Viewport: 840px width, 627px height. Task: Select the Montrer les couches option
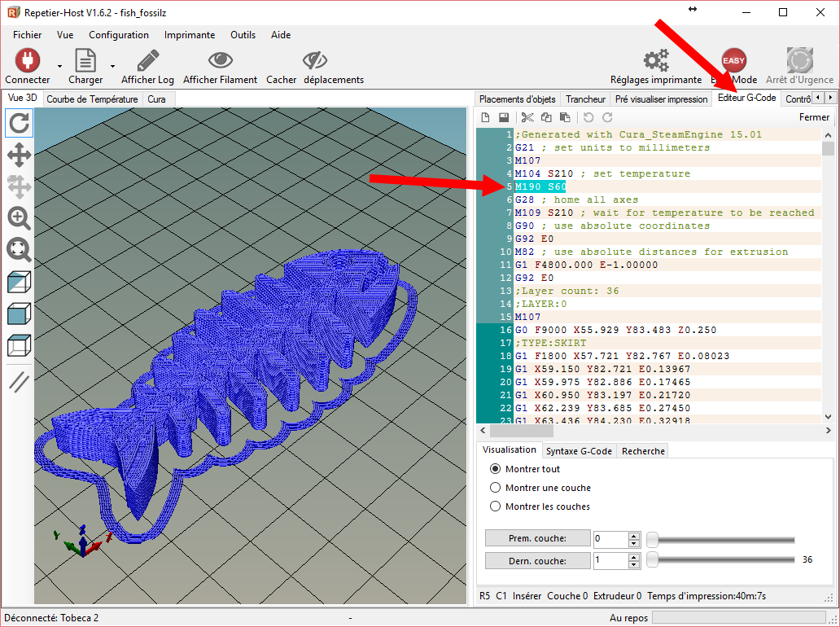point(495,506)
